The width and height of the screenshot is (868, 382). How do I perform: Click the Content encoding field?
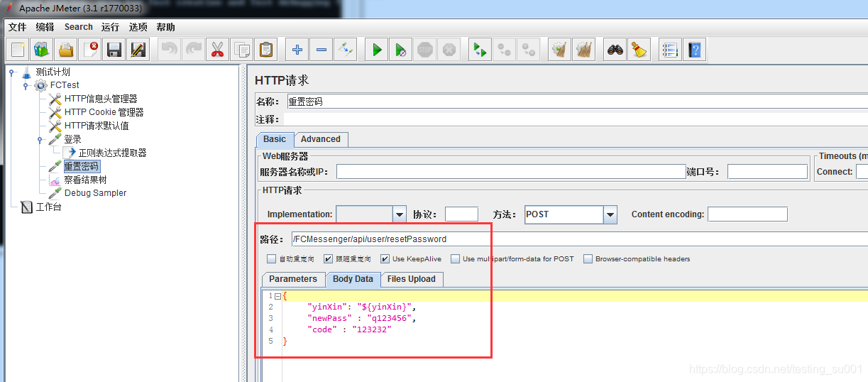tap(747, 214)
